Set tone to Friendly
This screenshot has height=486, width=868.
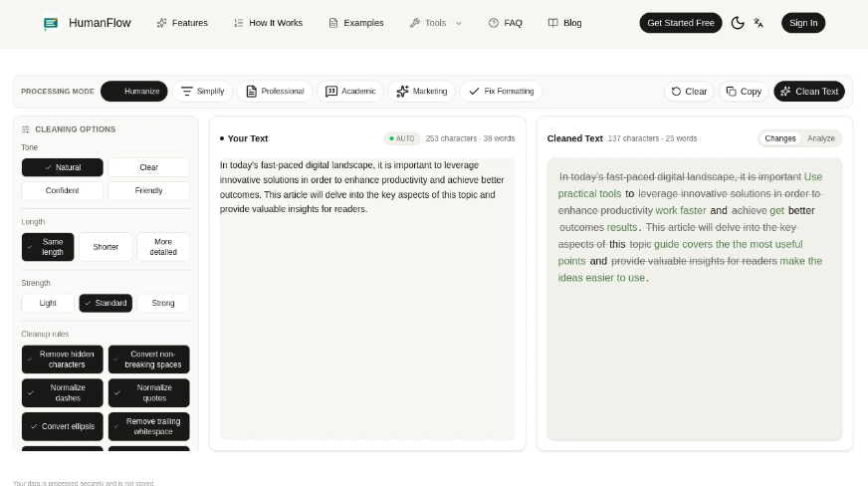point(149,190)
